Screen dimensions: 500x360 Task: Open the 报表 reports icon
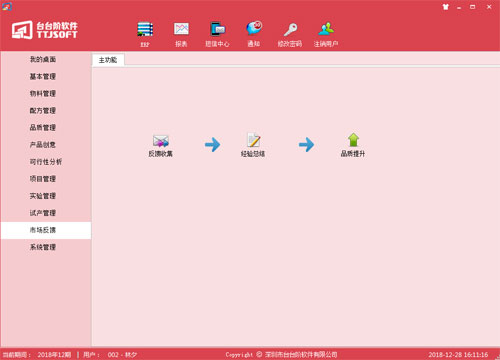(181, 34)
